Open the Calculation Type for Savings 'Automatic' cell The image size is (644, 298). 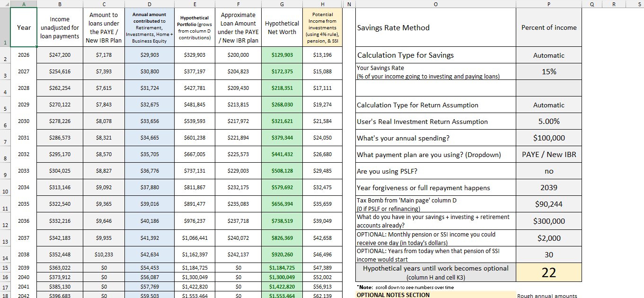click(x=548, y=55)
